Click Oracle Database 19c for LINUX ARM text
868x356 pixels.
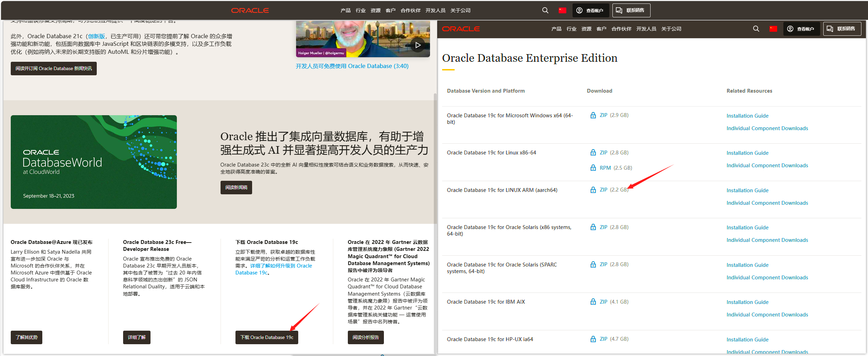point(502,190)
